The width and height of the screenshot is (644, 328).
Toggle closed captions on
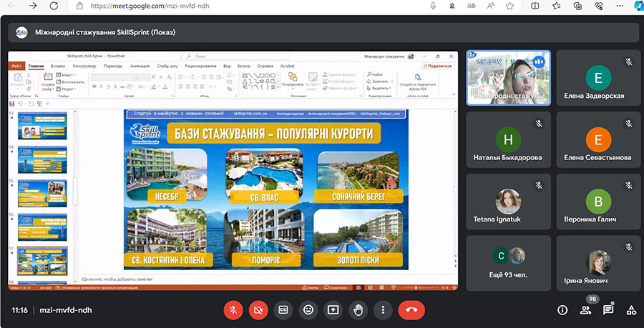[x=283, y=310]
